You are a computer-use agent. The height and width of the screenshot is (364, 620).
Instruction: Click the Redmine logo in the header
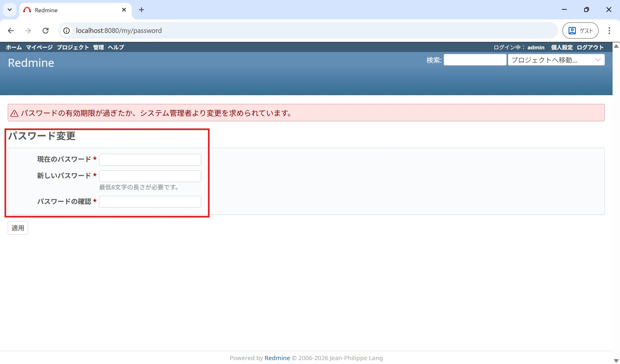31,63
